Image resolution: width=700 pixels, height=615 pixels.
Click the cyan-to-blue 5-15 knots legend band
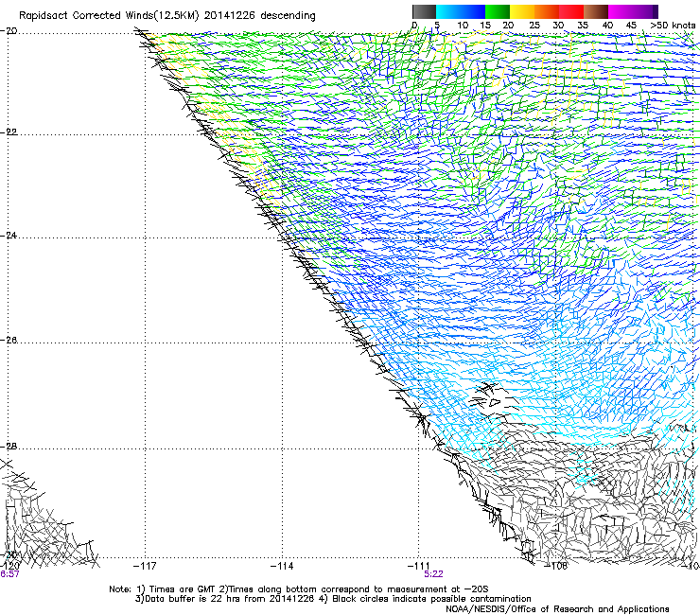(x=461, y=11)
